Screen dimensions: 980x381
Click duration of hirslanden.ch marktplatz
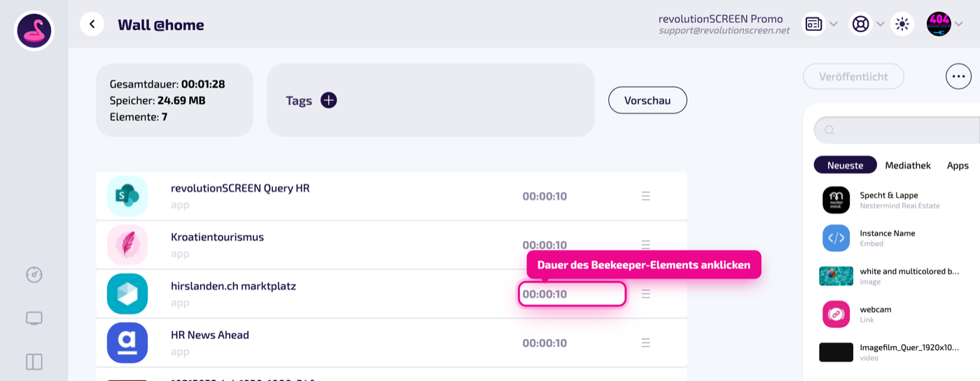tap(572, 294)
